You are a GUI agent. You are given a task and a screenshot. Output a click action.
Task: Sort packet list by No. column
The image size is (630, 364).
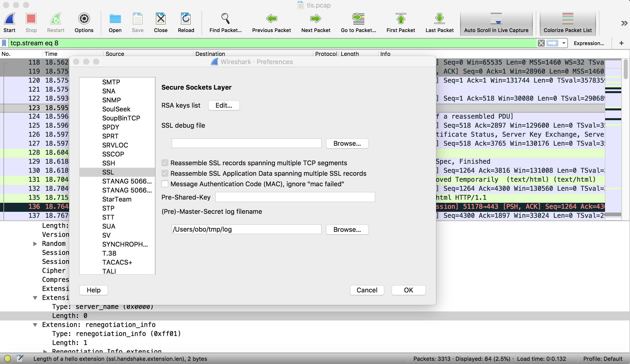click(21, 54)
